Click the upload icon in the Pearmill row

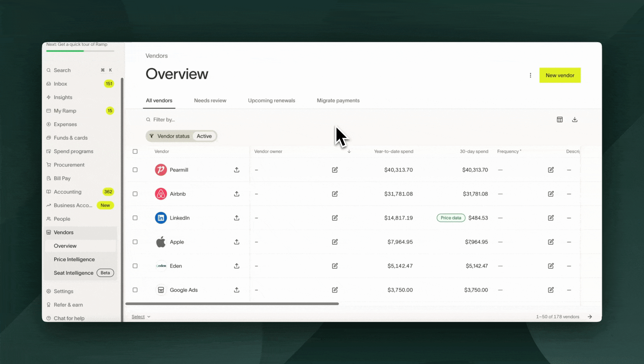(x=237, y=170)
